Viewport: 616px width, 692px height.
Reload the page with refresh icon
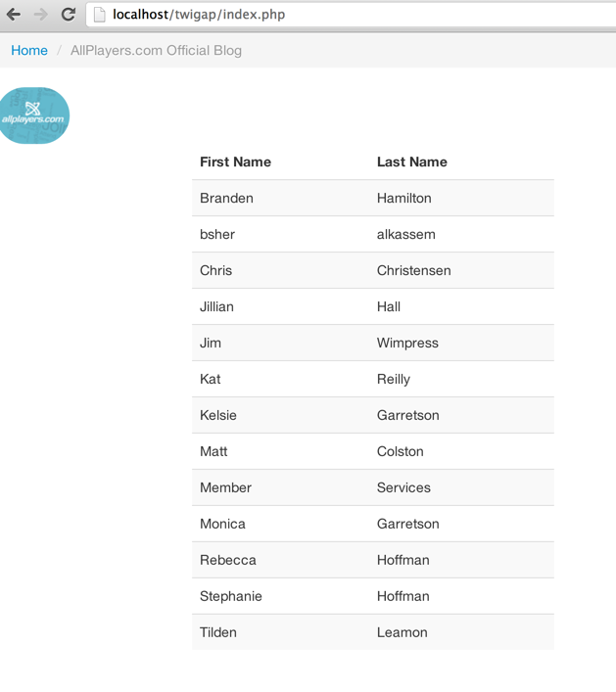[69, 15]
